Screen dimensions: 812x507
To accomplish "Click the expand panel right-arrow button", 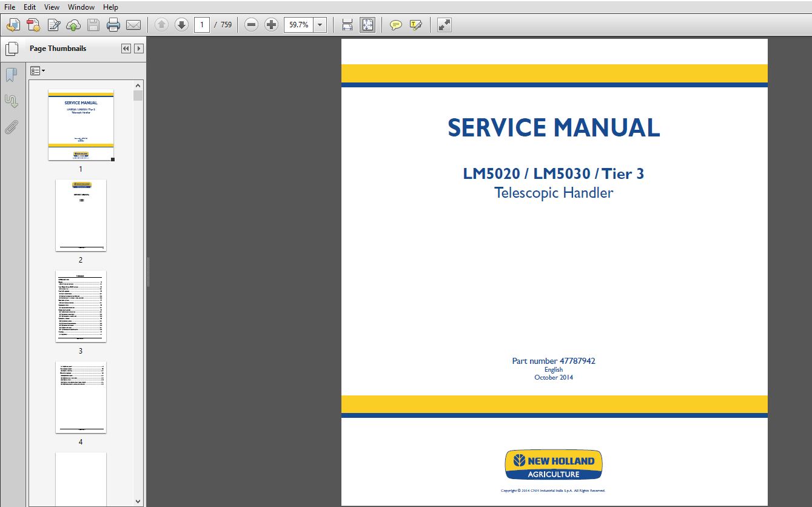I will click(x=139, y=49).
